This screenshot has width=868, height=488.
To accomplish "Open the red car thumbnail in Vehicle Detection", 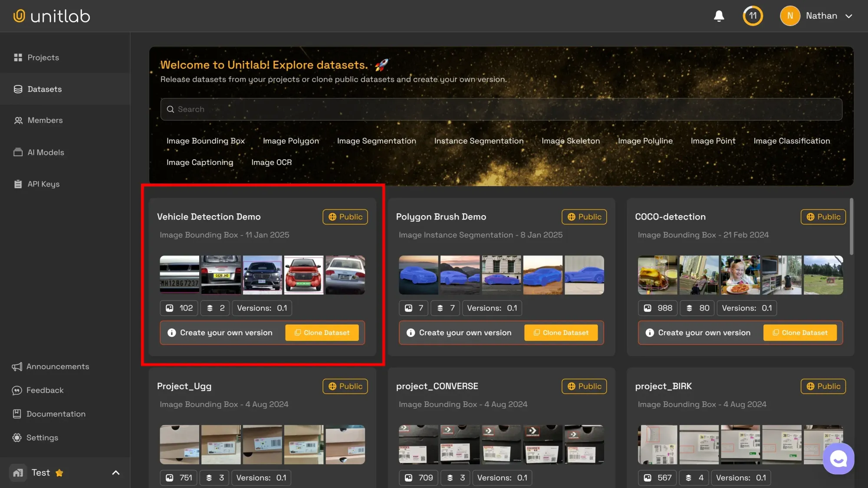I will [303, 275].
